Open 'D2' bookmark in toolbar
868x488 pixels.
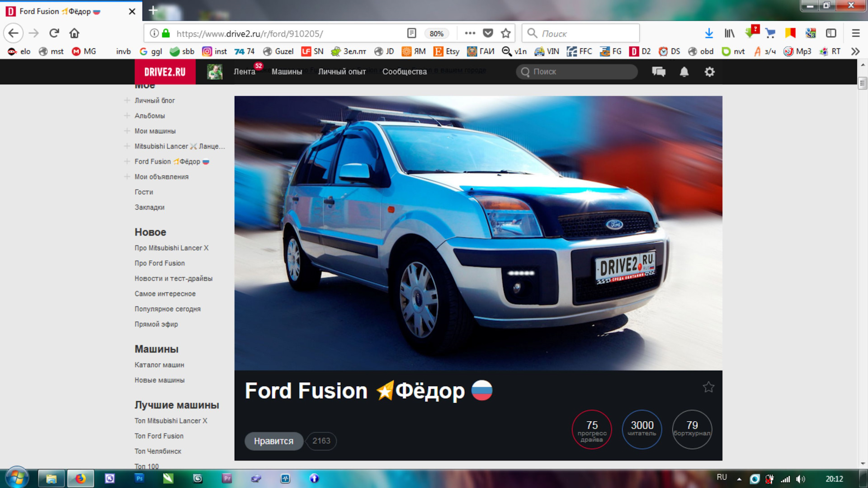[640, 52]
